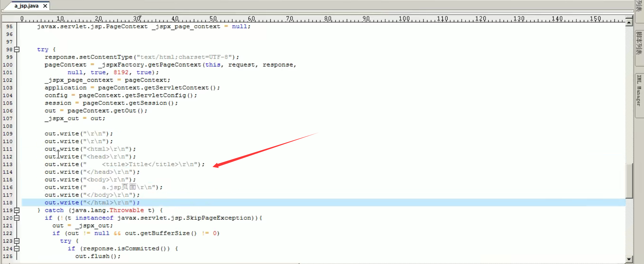Viewport: 644px width, 264px height.
Task: Click the null keyword on line 95
Action: [239, 27]
